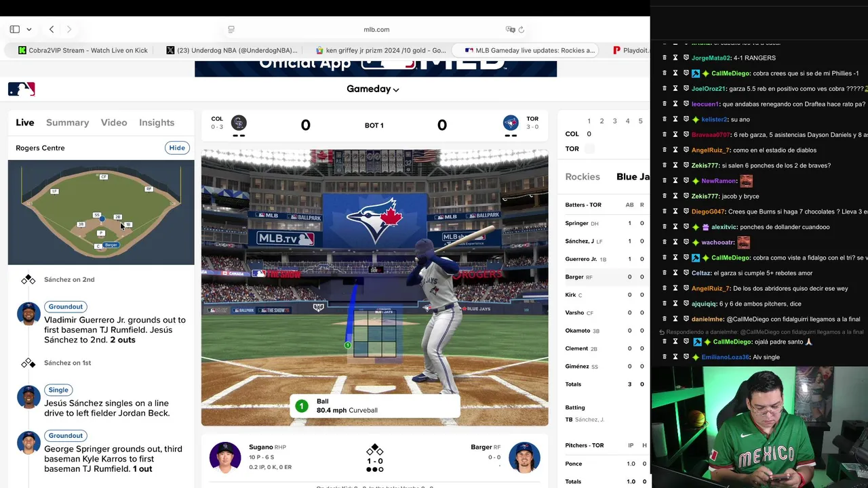Click the Single tag for Jesús Sánchez
The width and height of the screenshot is (868, 488).
(x=58, y=390)
